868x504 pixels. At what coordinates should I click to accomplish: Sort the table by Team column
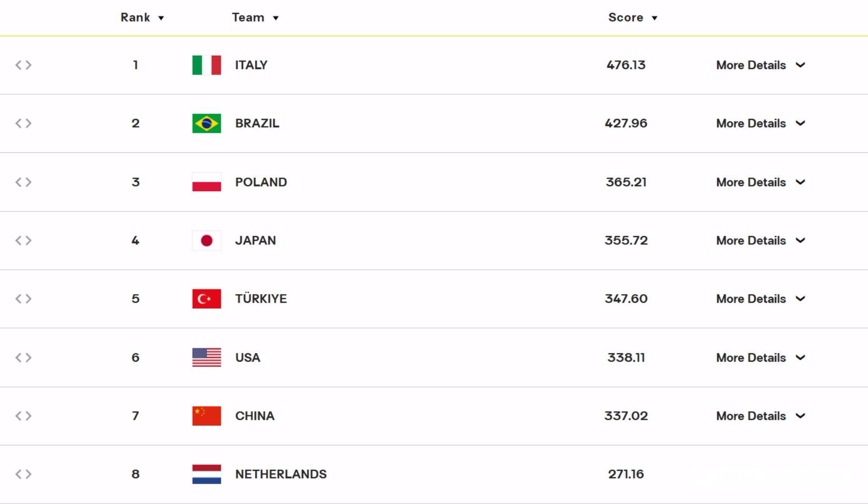coord(255,18)
